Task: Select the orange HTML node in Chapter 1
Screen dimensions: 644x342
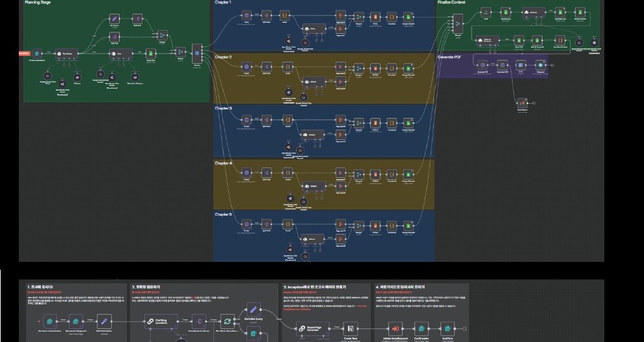Action: [x=375, y=18]
